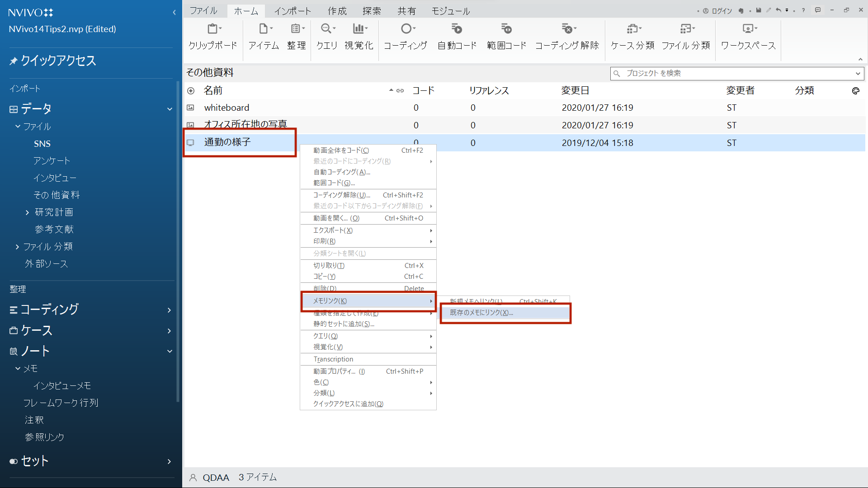The height and width of the screenshot is (488, 868).
Task: Open the インタビューメモ memo in sidebar
Action: (62, 386)
